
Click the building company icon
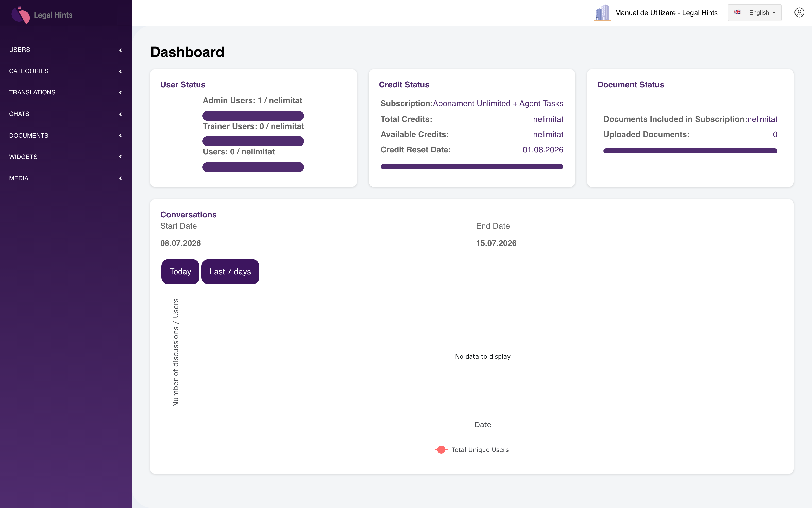(x=602, y=13)
